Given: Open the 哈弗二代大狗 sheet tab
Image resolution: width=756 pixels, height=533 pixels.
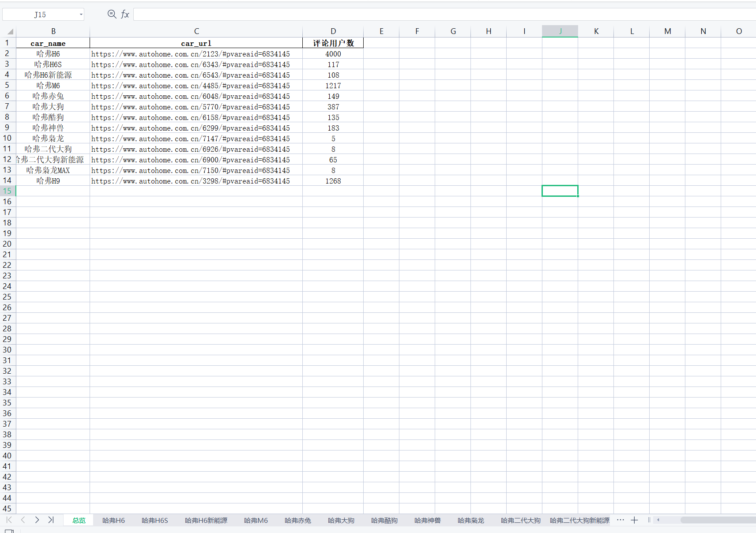Looking at the screenshot, I should pyautogui.click(x=521, y=520).
